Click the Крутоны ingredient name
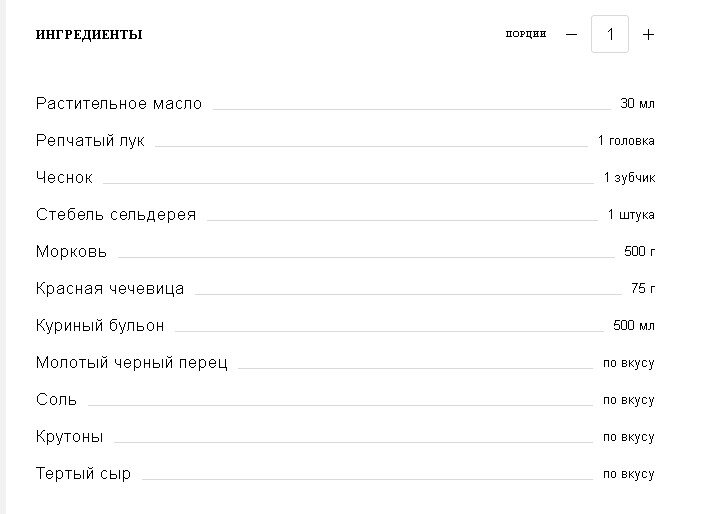Image resolution: width=701 pixels, height=514 pixels. (70, 437)
